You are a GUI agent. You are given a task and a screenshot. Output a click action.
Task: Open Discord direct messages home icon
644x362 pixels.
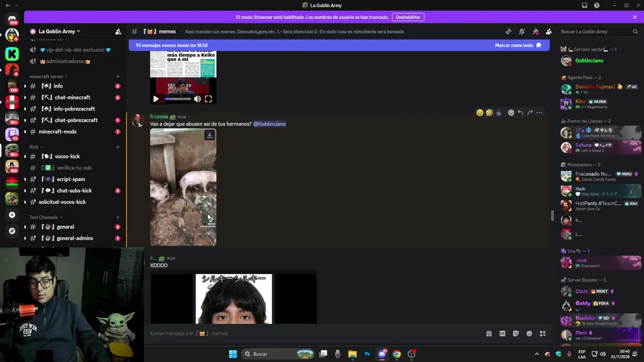click(12, 19)
